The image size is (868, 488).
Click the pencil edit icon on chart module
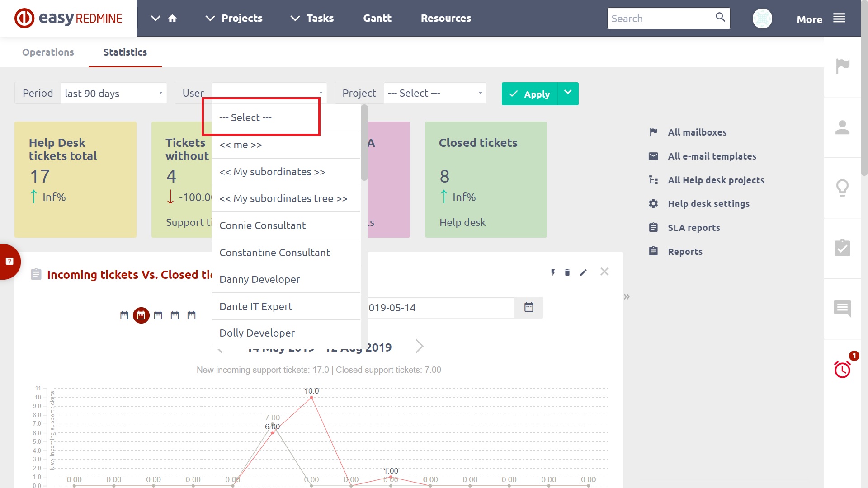pos(583,272)
